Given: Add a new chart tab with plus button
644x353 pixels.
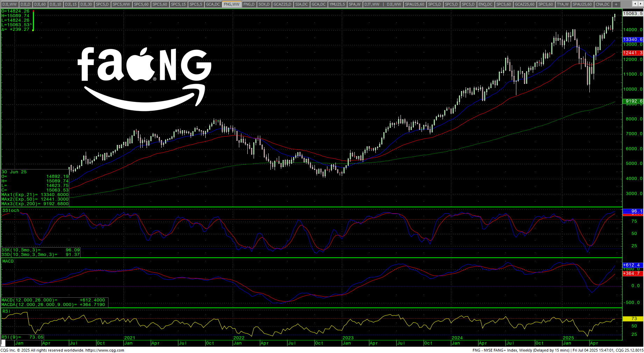Looking at the screenshot, I should [616, 4].
